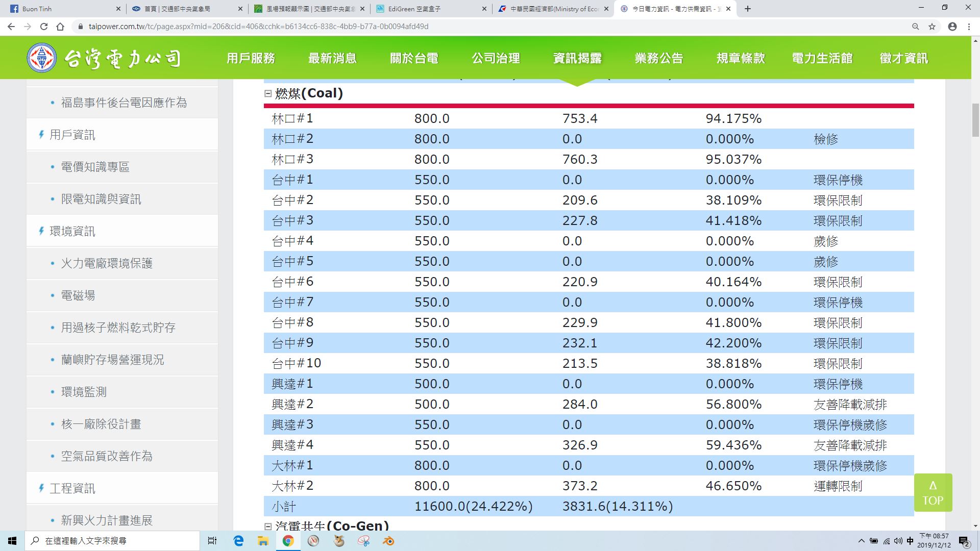This screenshot has width=980, height=551.
Task: Select the 林口#1 row name
Action: click(292, 118)
